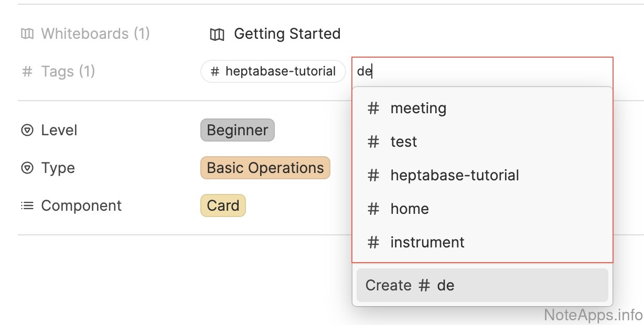Select the meeting tag suggestion
Viewport: 644px width, 325px height.
click(418, 109)
